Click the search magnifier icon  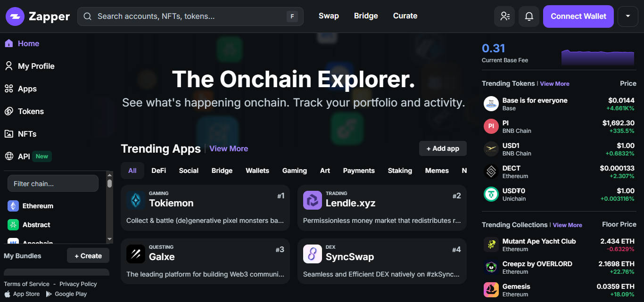click(x=87, y=16)
